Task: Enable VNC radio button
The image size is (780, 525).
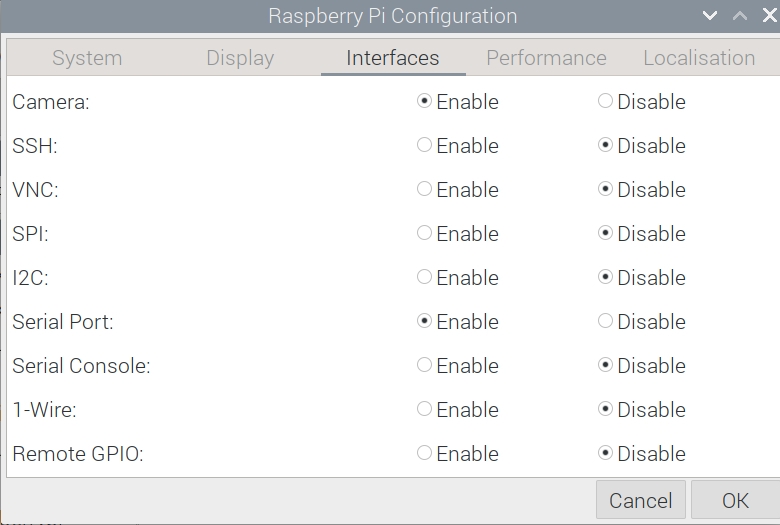Action: click(x=425, y=189)
